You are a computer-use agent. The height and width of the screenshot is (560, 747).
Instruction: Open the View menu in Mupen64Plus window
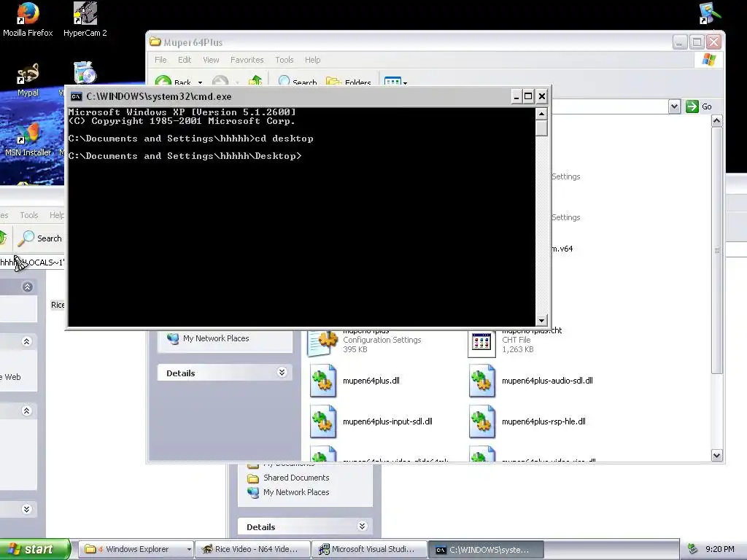click(x=211, y=60)
